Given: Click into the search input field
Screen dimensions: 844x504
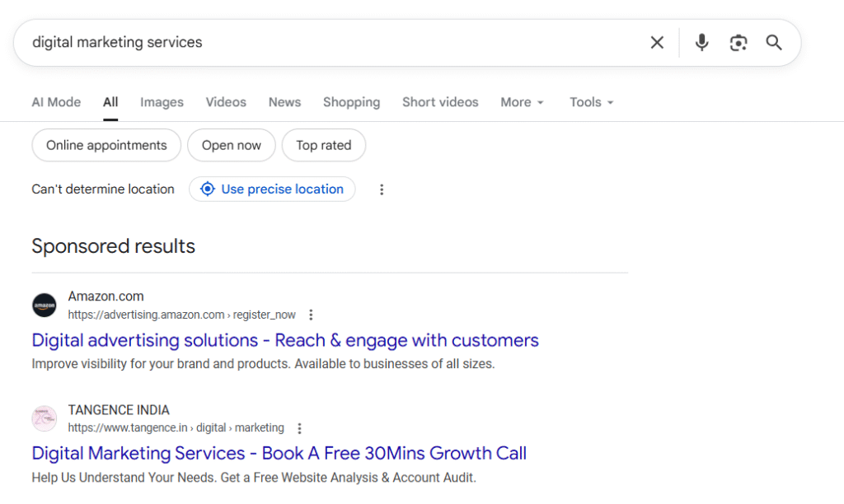Looking at the screenshot, I should 330,43.
